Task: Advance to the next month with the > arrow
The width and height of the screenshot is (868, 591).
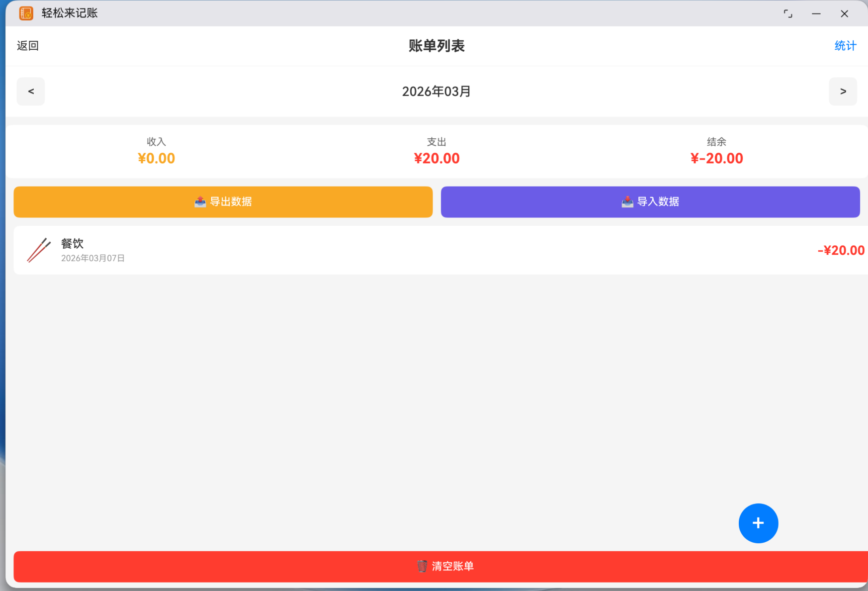Action: pos(843,92)
